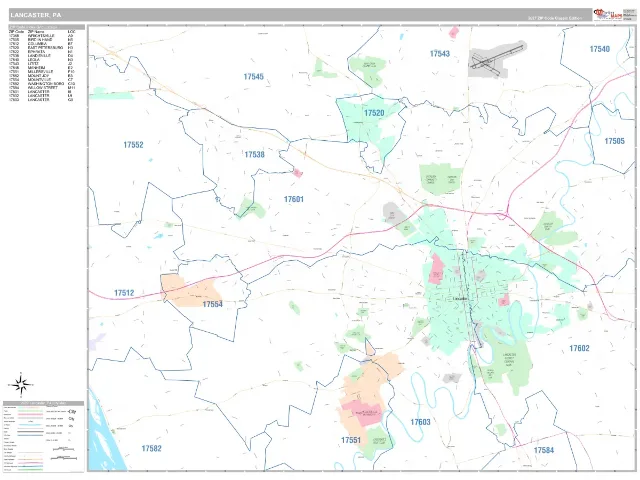
Task: Select ZIP code label 17554
Action: tap(213, 304)
